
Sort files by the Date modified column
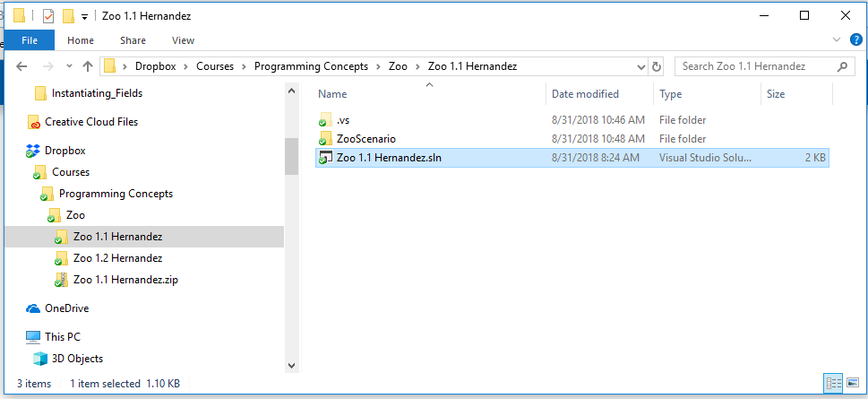coord(585,94)
